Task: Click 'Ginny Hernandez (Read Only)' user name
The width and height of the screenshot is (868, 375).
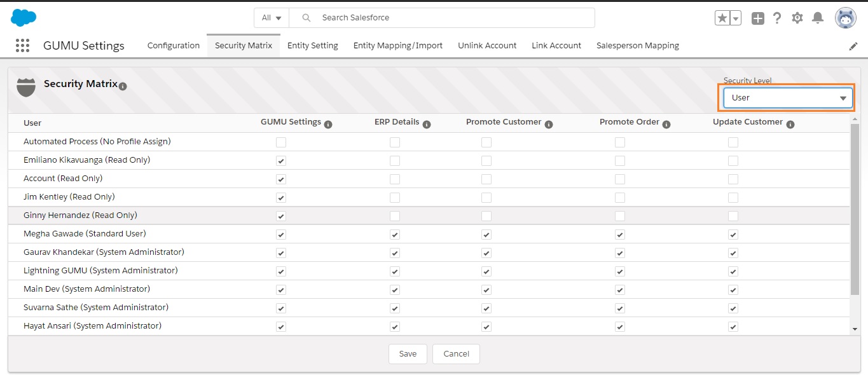Action: [80, 215]
